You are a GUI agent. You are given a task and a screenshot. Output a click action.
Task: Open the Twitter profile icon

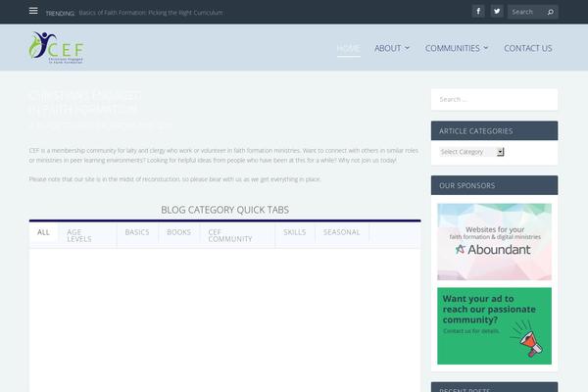pos(497,11)
